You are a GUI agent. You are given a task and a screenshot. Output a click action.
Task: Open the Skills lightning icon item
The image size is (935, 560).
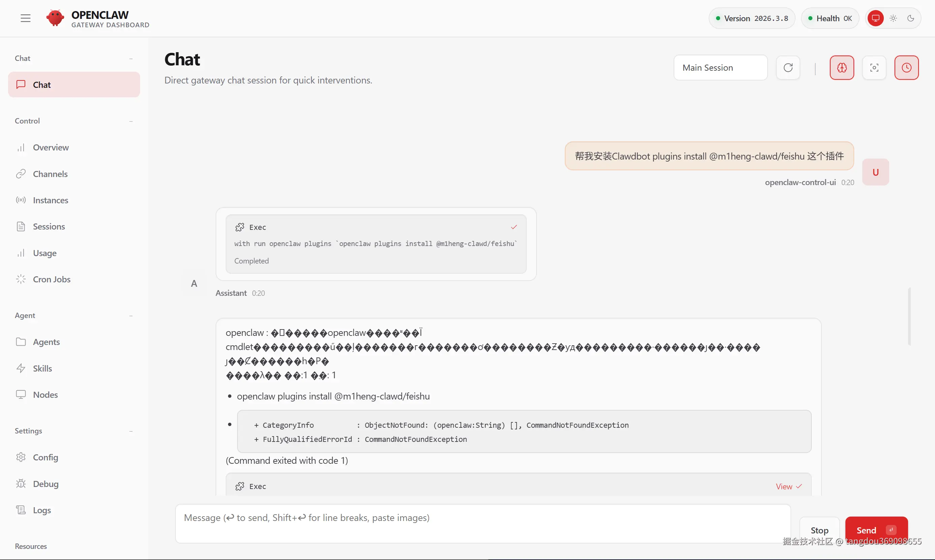pyautogui.click(x=42, y=368)
